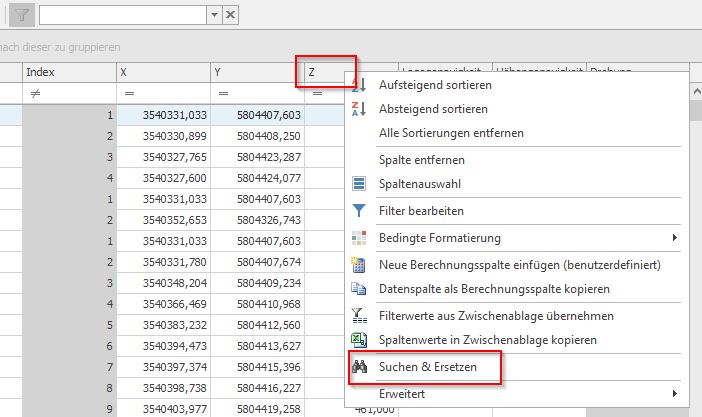Click the Spaltenwerte in Zwischenablage kopieren icon

pos(360,340)
